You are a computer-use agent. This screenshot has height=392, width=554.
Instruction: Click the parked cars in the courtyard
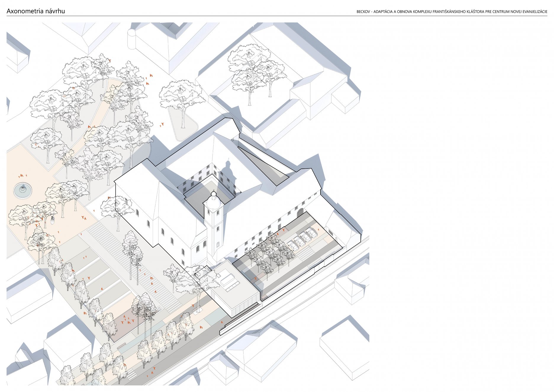point(302,240)
